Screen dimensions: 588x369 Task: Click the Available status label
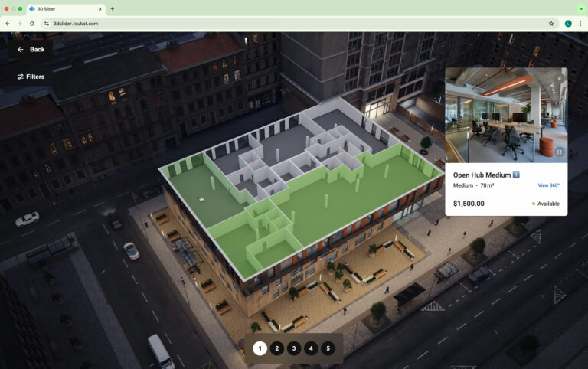coord(546,204)
